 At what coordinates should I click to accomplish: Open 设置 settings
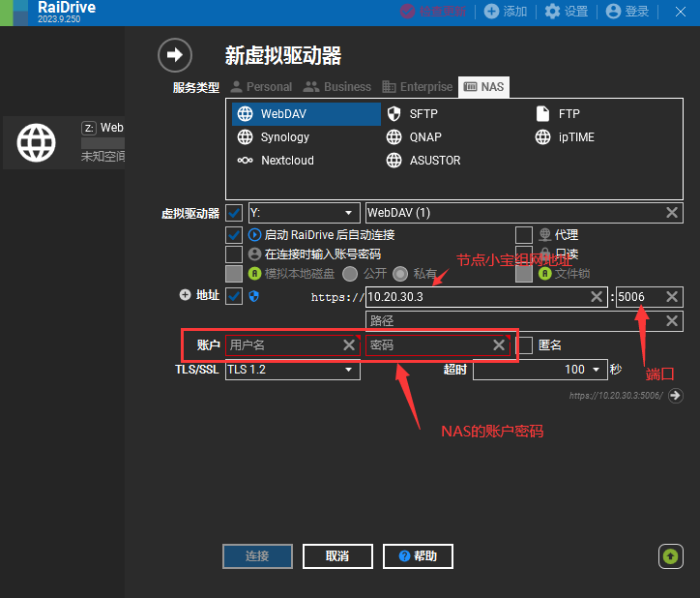pyautogui.click(x=567, y=12)
